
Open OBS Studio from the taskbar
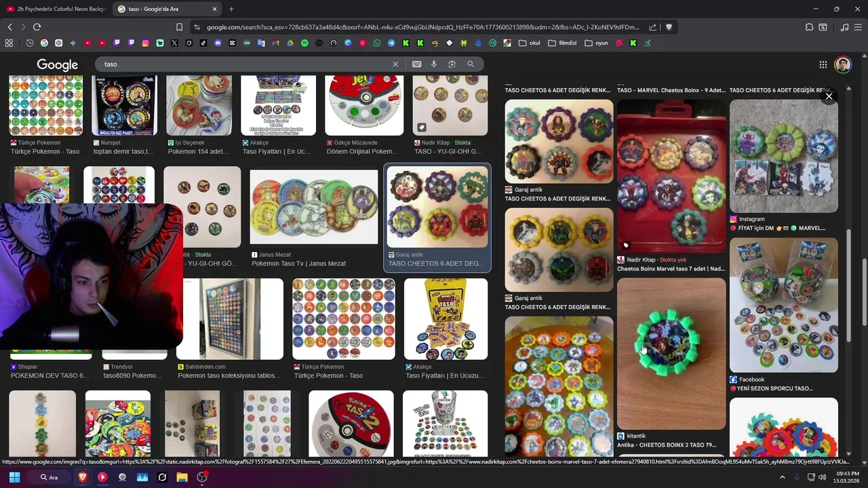tap(201, 477)
